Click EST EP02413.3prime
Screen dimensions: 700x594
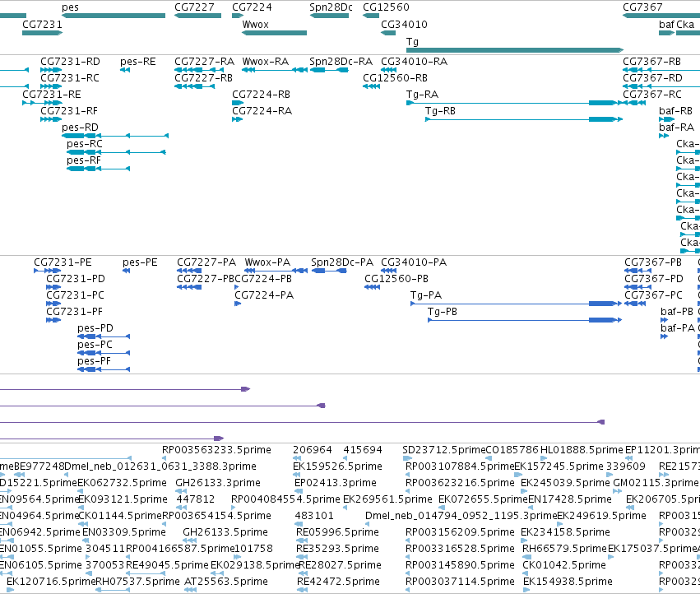click(336, 483)
